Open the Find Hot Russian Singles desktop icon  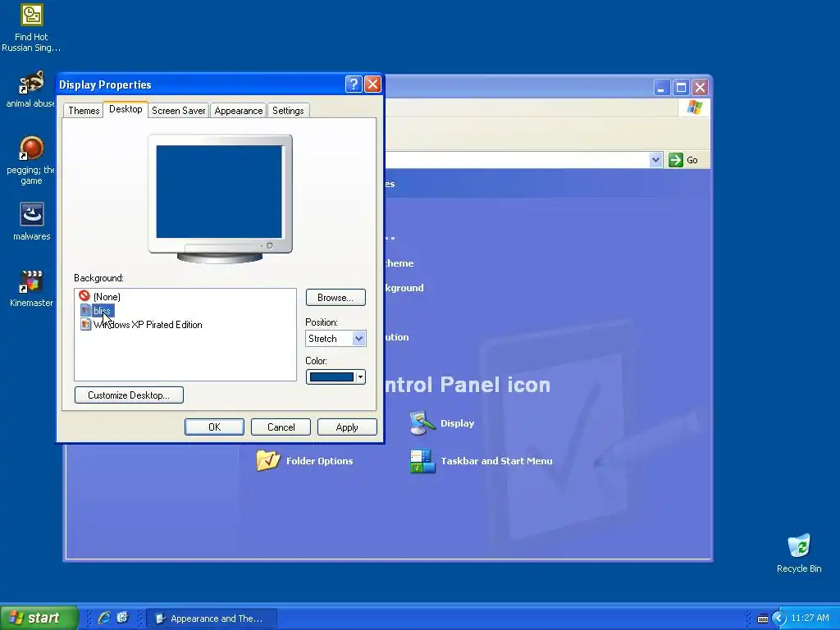[x=31, y=27]
